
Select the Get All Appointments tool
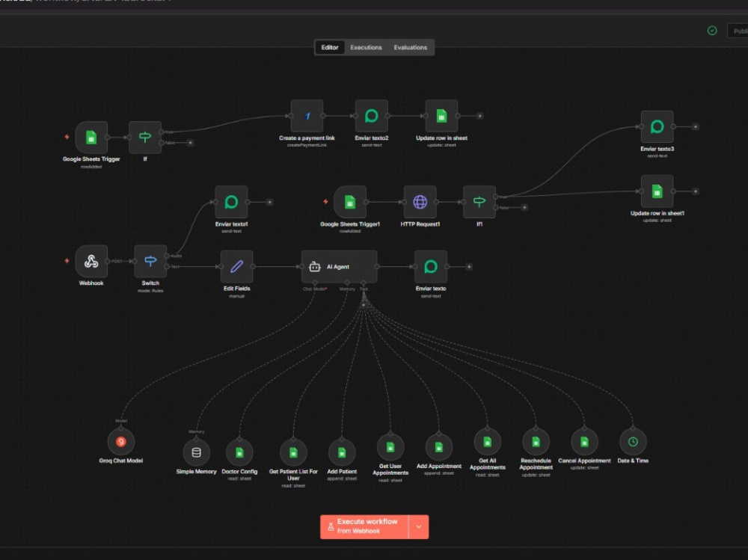(x=487, y=442)
